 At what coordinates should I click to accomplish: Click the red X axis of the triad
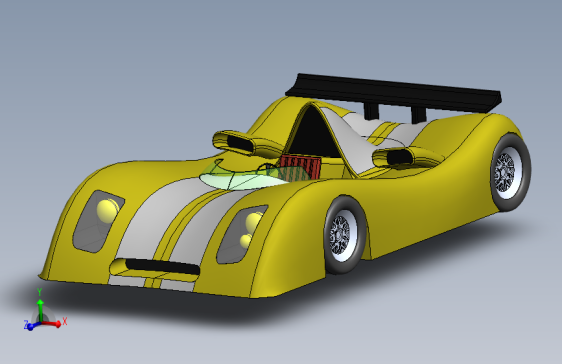[x=52, y=324]
